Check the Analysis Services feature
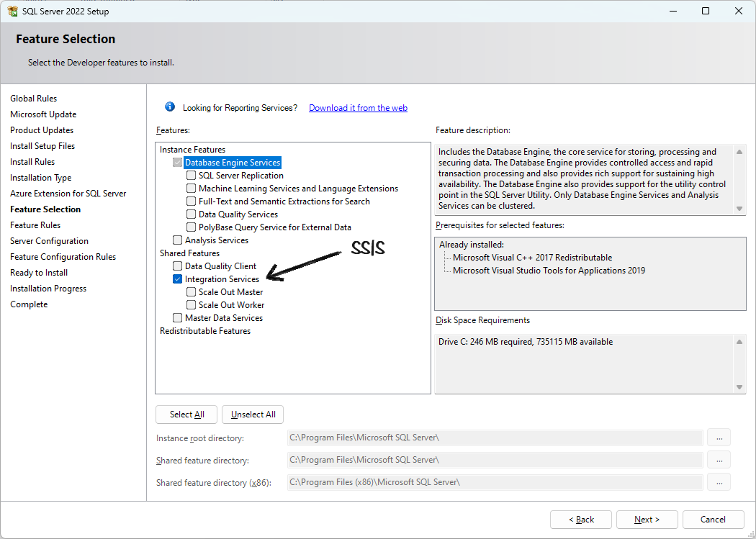Screen dimensions: 756x539 178,240
